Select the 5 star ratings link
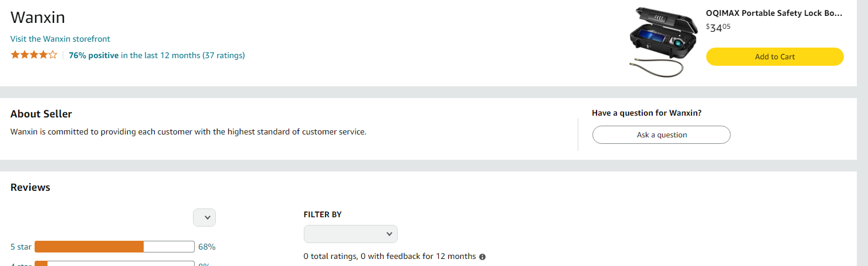Viewport: 868px width, 266px height. coord(21,247)
